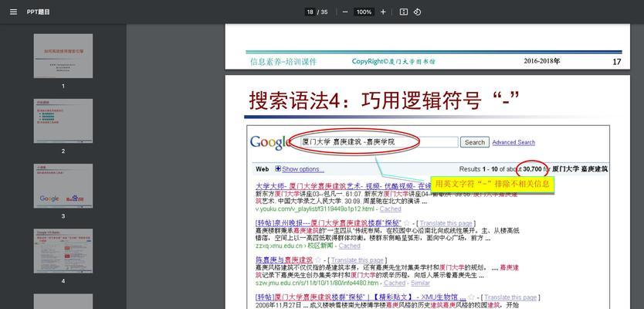Click the Web label in results bar
Image resolution: width=644 pixels, height=309 pixels.
[x=262, y=169]
